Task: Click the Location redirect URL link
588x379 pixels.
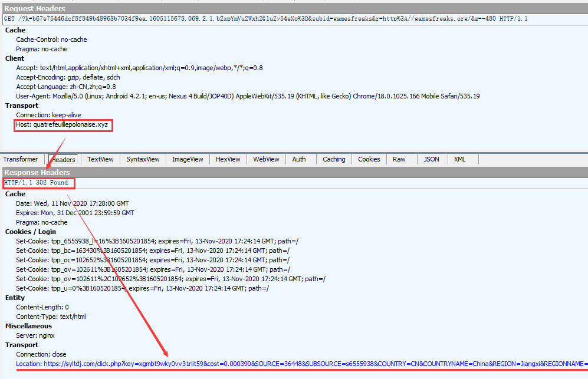Action: (295, 364)
